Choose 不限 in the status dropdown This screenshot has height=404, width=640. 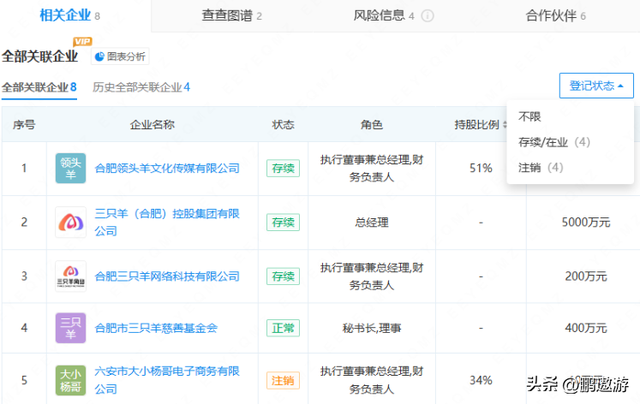pos(529,117)
